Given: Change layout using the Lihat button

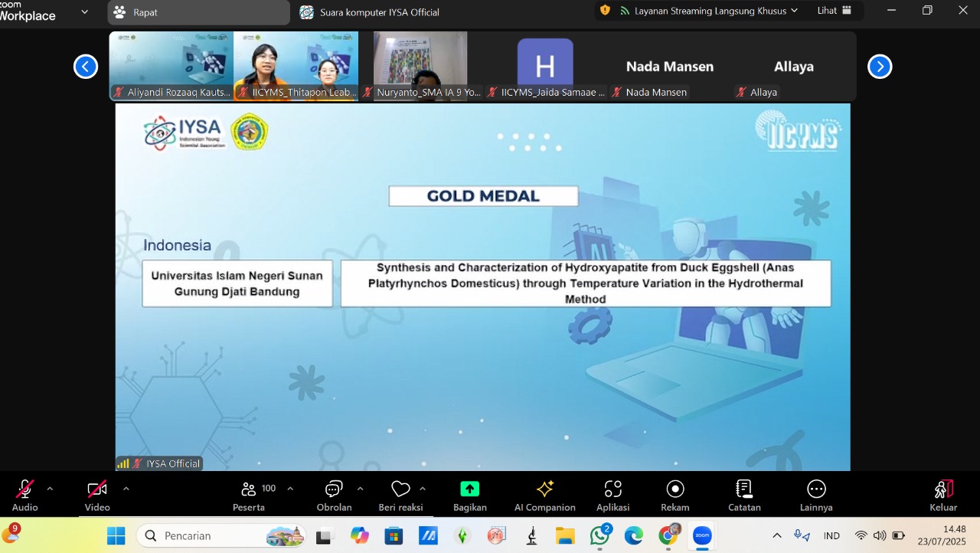Looking at the screenshot, I should pos(834,11).
